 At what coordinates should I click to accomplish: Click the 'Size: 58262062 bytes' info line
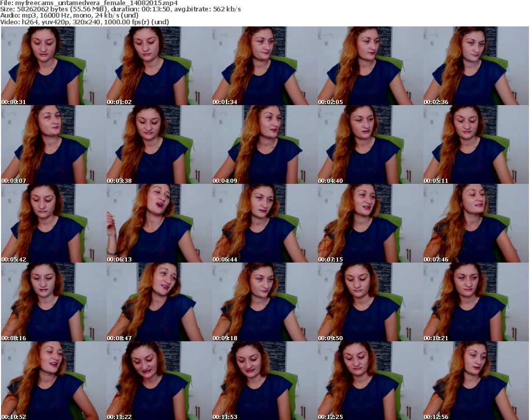pos(120,9)
